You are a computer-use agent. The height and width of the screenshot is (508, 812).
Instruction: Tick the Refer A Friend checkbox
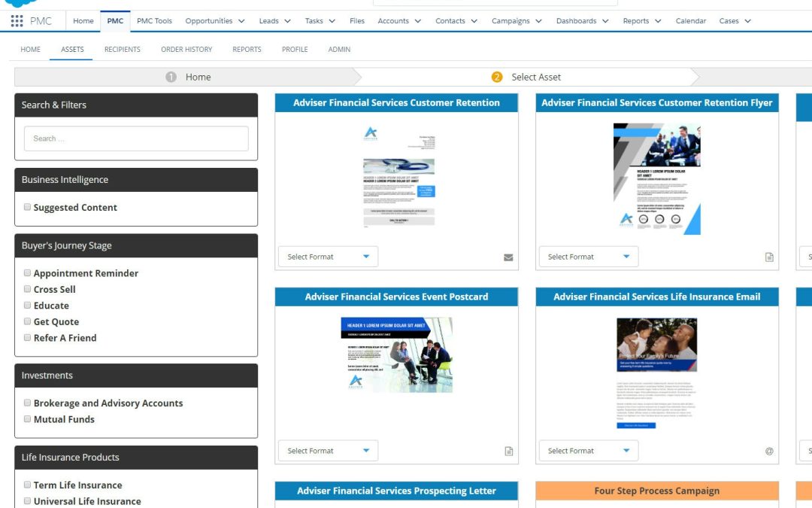[x=27, y=337]
